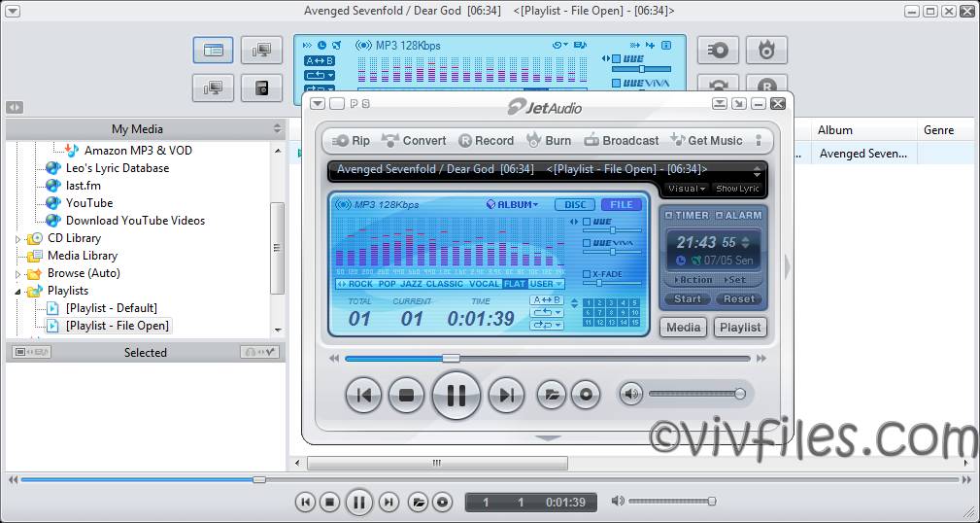Click the timer Start button
This screenshot has height=523, width=980.
688,299
